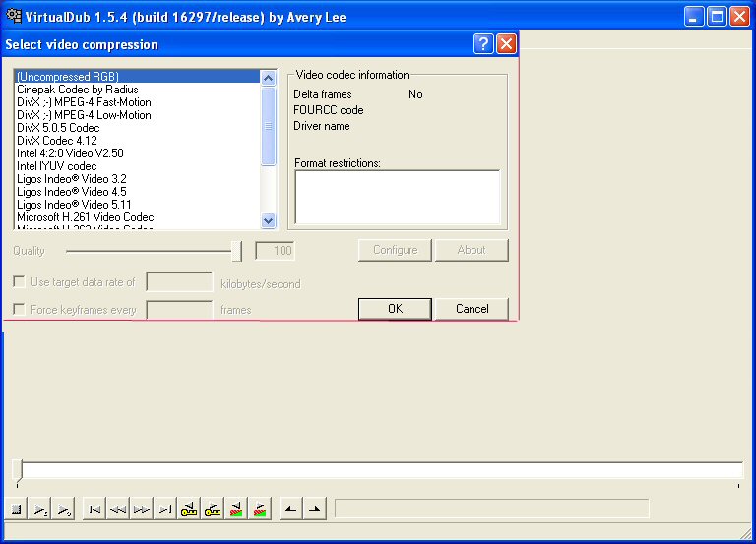Go to the next keyframe icon

[x=213, y=509]
